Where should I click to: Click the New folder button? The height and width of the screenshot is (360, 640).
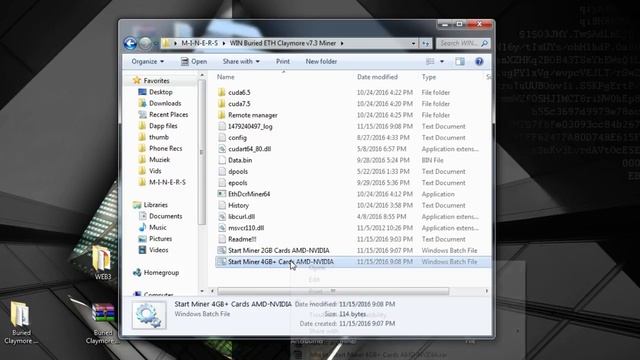(x=321, y=62)
